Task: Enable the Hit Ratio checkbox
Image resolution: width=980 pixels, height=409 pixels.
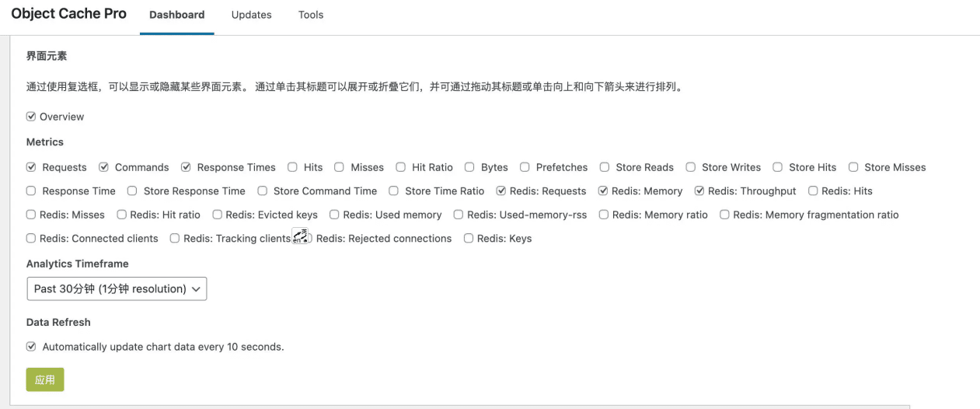Action: click(400, 167)
